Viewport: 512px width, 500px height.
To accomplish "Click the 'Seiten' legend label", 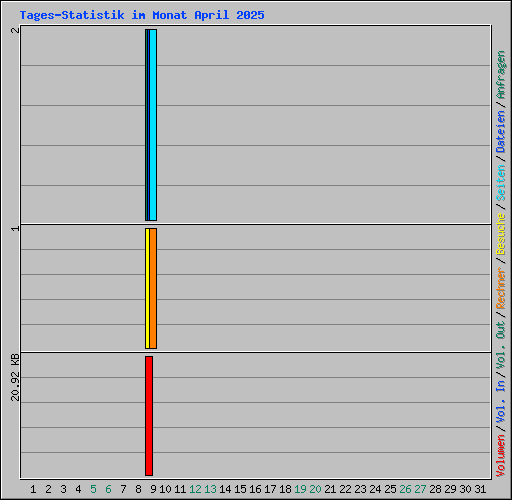I will 501,183.
